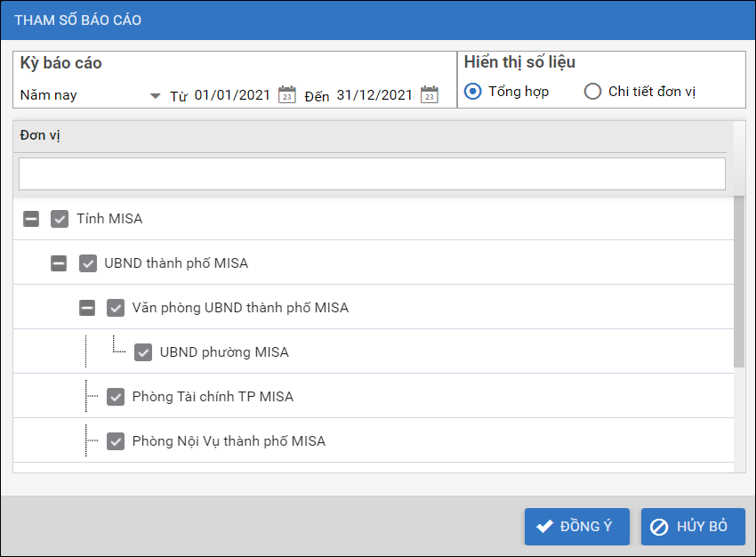
Task: Uncheck 'Phòng Nội Vụ thành phố MISA' checkbox
Action: point(116,441)
